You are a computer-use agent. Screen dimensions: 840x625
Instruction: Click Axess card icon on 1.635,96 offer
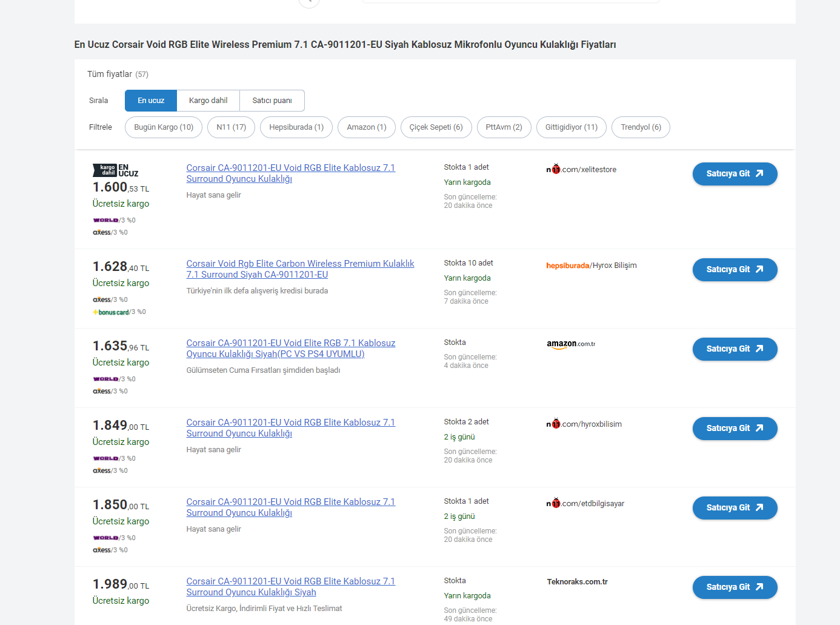[x=102, y=392]
